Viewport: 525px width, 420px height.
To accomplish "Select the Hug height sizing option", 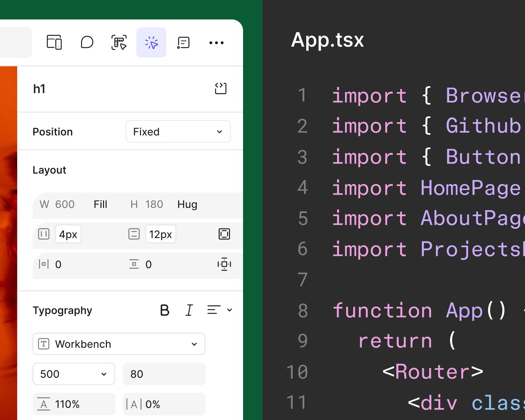I will (x=187, y=204).
